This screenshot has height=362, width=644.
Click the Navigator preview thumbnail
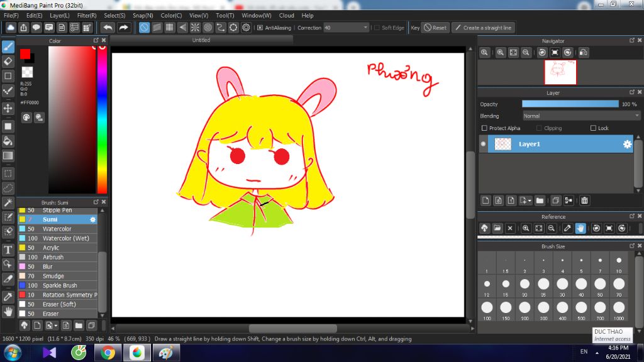coord(560,72)
